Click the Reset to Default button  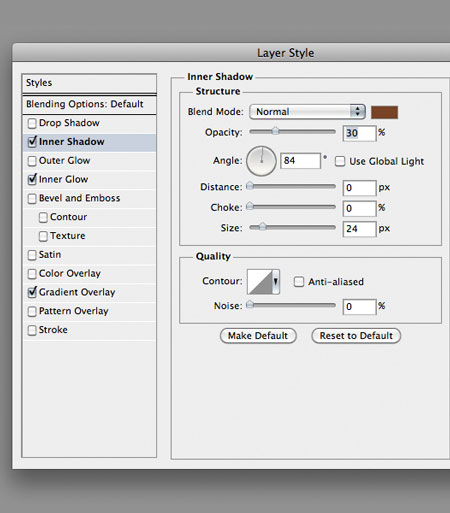coord(356,336)
